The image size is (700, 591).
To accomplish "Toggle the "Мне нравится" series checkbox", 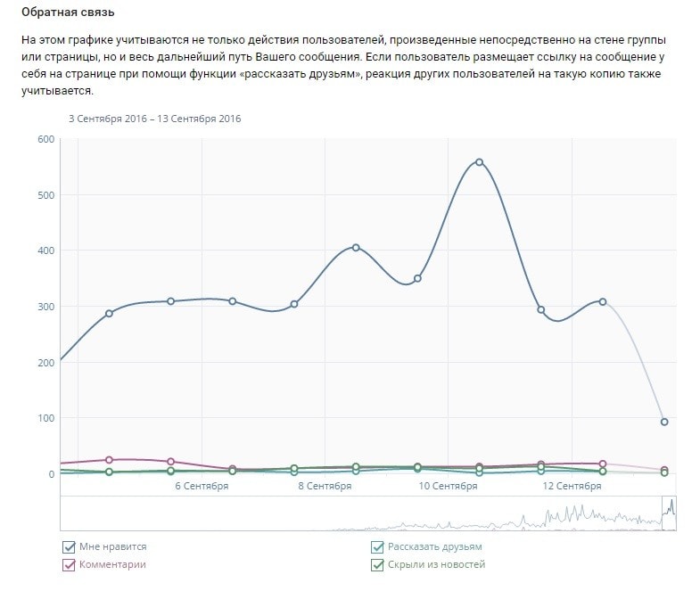I will click(69, 547).
